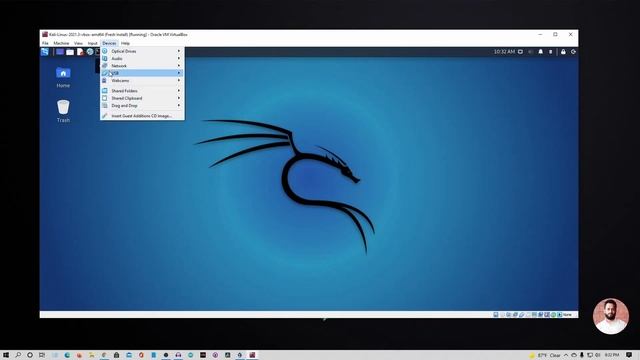Lock the Kali screen with padlock icon
The width and height of the screenshot is (640, 360).
coord(563,52)
